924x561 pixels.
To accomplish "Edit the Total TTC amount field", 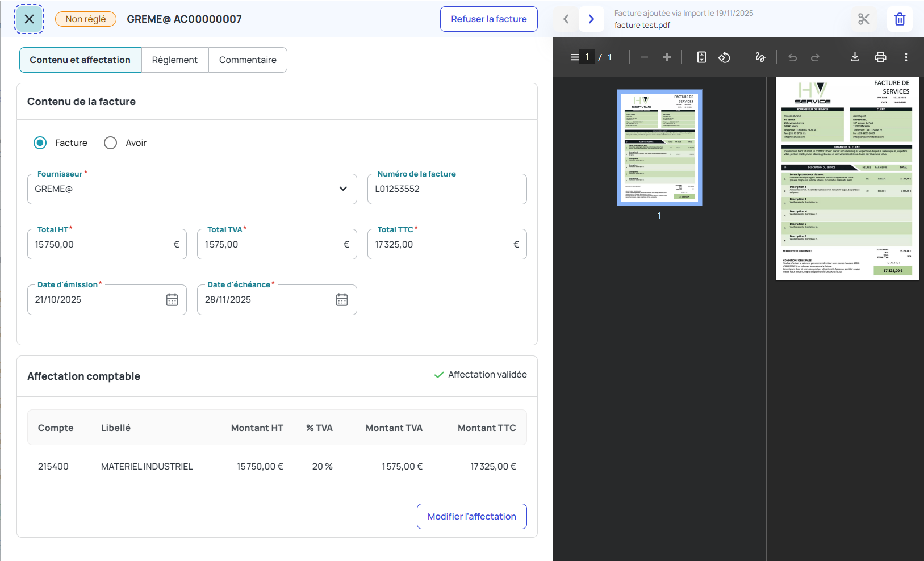I will pyautogui.click(x=447, y=244).
